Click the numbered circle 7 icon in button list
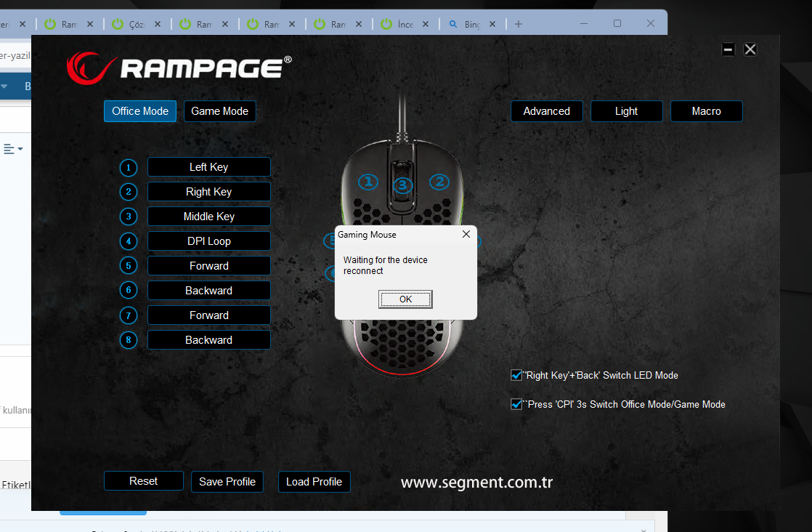Screen dimensions: 812x532 click(x=129, y=315)
